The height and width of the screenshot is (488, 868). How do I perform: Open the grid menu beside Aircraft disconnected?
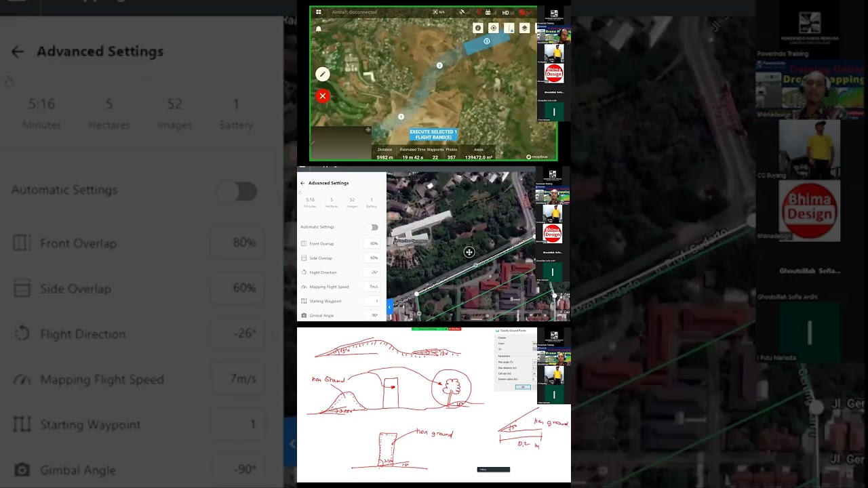click(318, 12)
